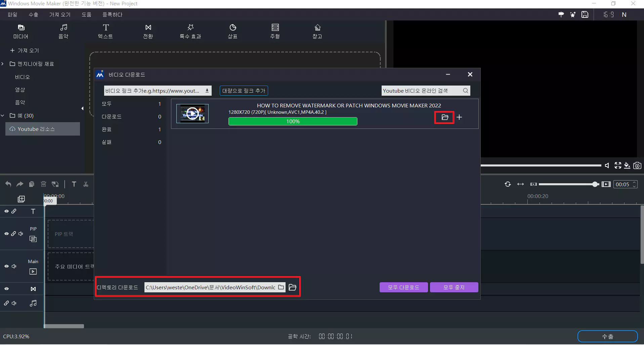The image size is (644, 345).
Task: Click the star icon in top bar
Action: pyautogui.click(x=573, y=14)
